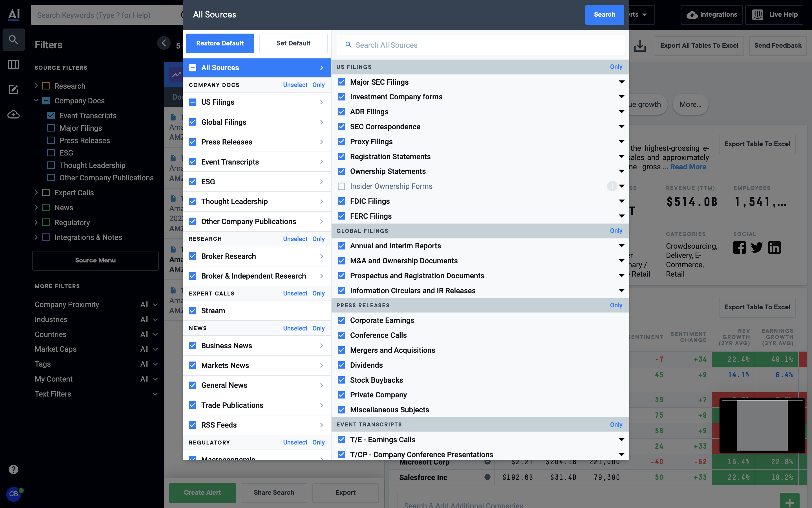Open US Filings source category
The height and width of the screenshot is (508, 812).
(x=257, y=102)
